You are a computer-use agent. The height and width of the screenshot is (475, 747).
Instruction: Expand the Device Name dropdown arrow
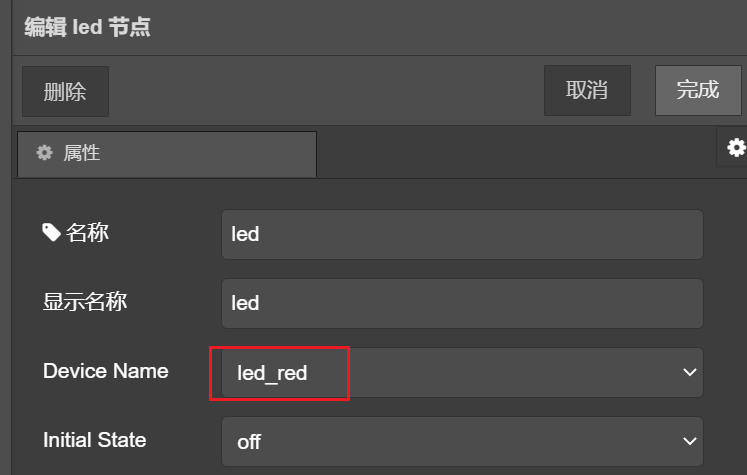pyautogui.click(x=689, y=372)
